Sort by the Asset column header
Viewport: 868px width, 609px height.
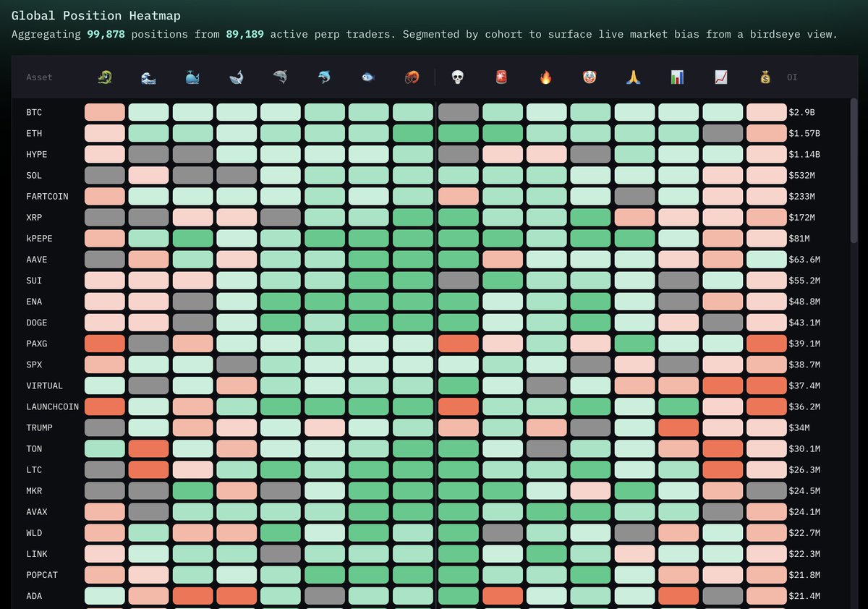point(39,77)
